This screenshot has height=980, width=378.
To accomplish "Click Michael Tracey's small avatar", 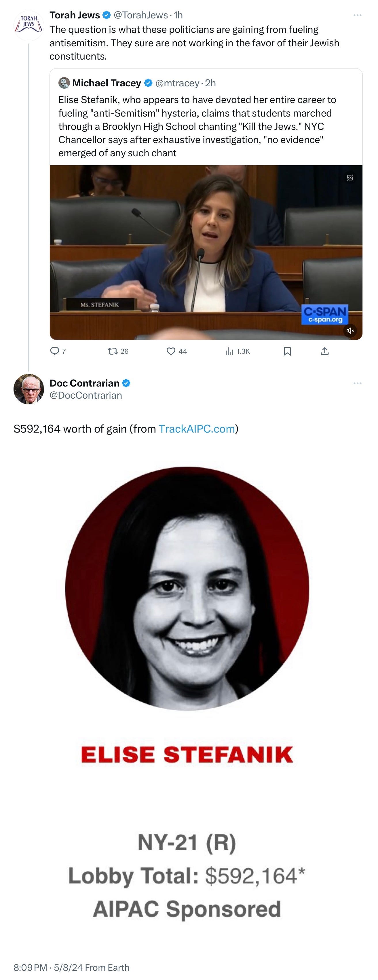I will (x=64, y=83).
